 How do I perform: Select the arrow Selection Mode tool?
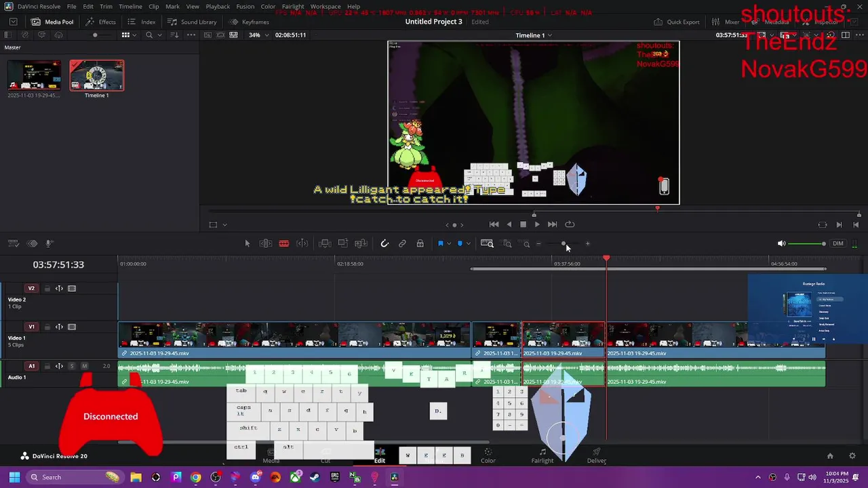click(x=247, y=243)
